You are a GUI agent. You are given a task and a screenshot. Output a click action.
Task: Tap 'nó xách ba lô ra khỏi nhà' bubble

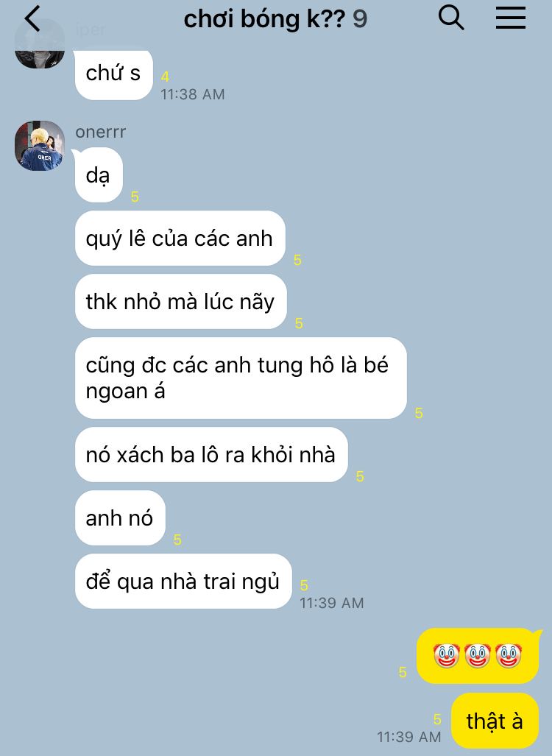pyautogui.click(x=211, y=454)
